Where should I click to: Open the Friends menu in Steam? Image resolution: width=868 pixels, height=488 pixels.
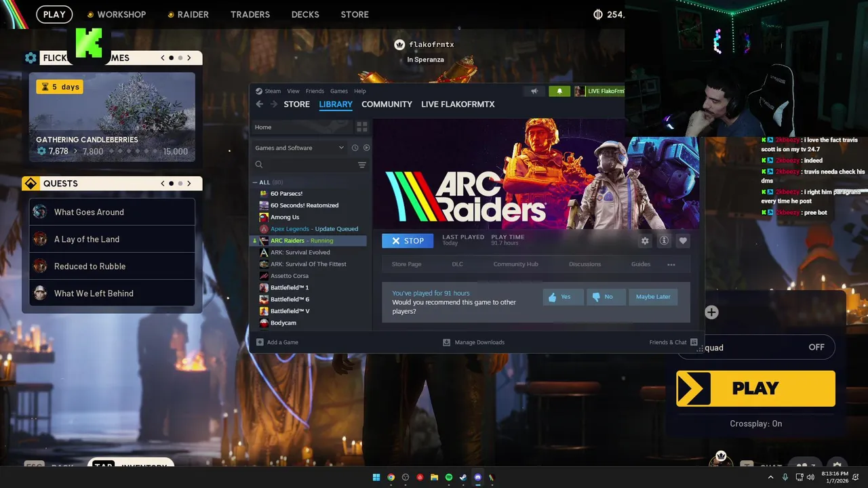[x=315, y=91]
